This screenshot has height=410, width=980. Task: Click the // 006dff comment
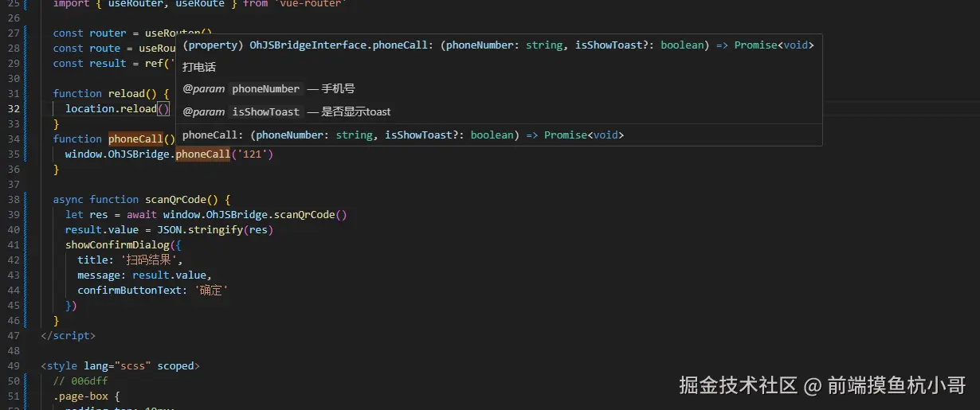(x=80, y=381)
